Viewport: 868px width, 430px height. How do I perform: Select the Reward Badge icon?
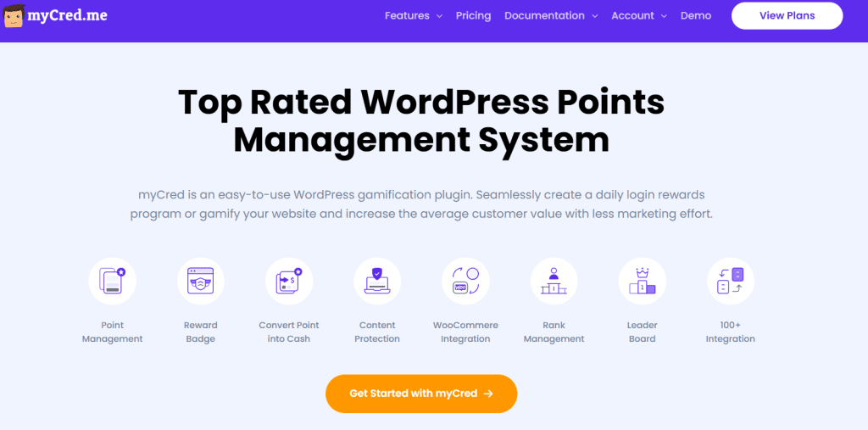200,281
